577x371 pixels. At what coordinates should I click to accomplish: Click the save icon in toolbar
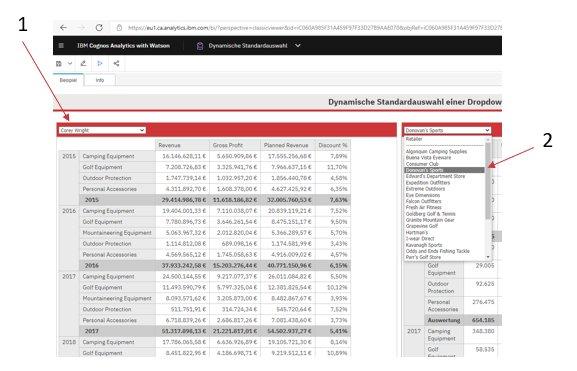[x=59, y=64]
